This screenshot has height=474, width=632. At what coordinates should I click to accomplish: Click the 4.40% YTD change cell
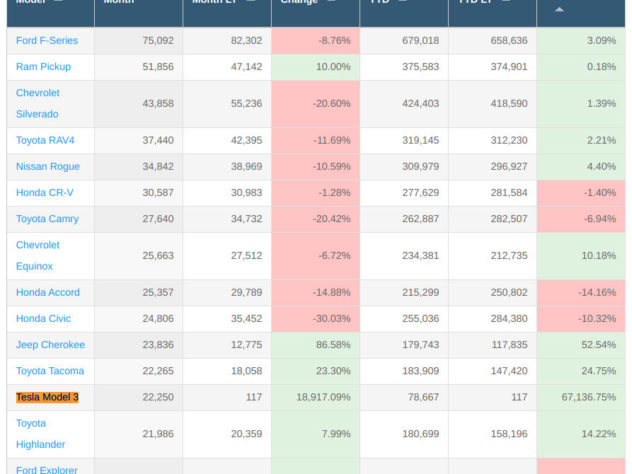pyautogui.click(x=581, y=166)
